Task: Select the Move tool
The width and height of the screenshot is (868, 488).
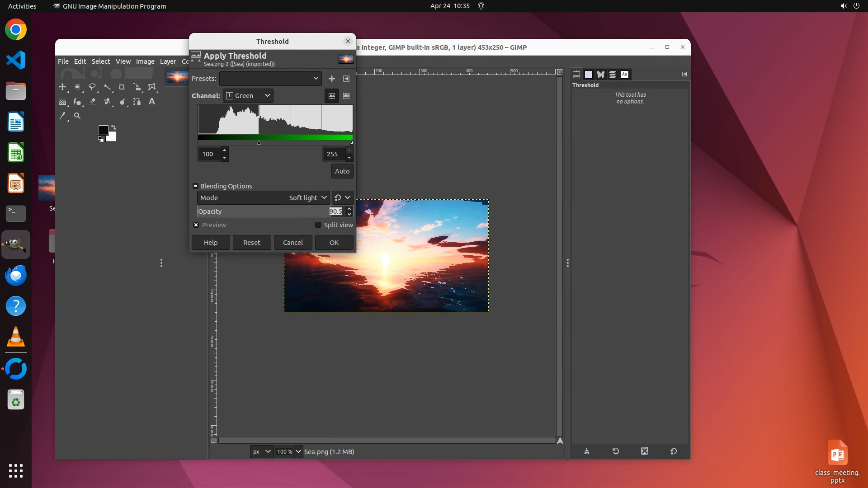Action: 62,87
